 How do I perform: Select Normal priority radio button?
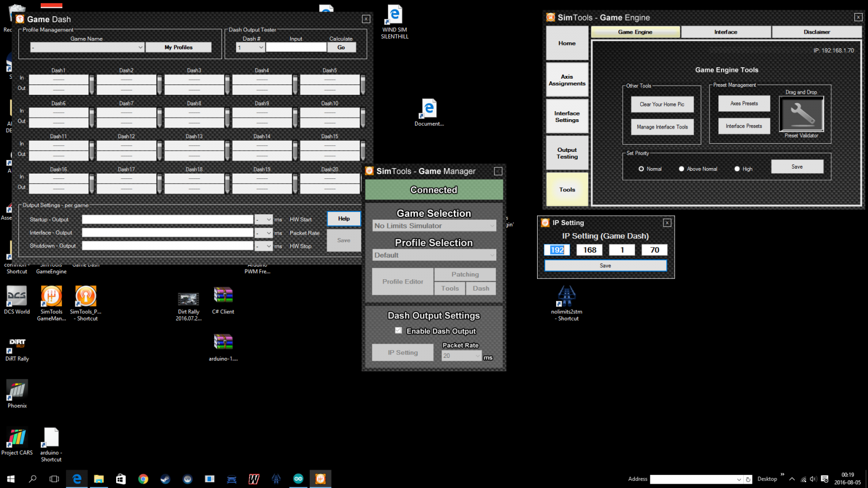tap(641, 169)
